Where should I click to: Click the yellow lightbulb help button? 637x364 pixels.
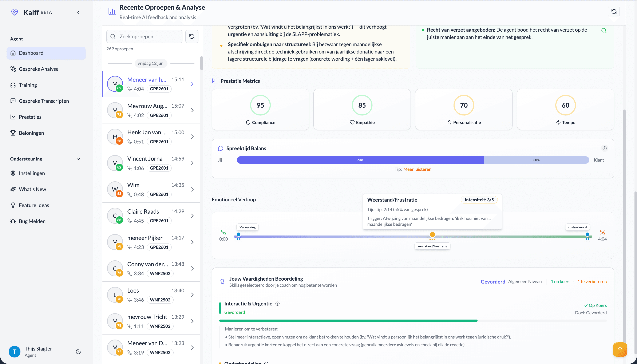620,349
